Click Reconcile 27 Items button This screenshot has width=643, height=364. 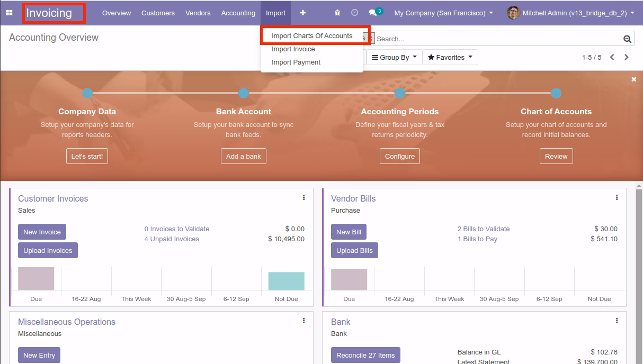(365, 355)
